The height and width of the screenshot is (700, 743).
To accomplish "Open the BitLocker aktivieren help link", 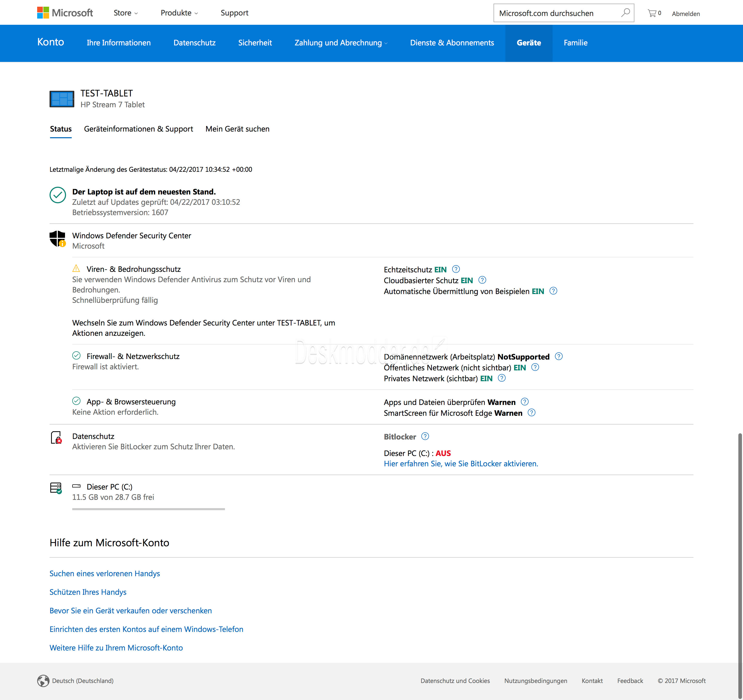I will point(461,463).
